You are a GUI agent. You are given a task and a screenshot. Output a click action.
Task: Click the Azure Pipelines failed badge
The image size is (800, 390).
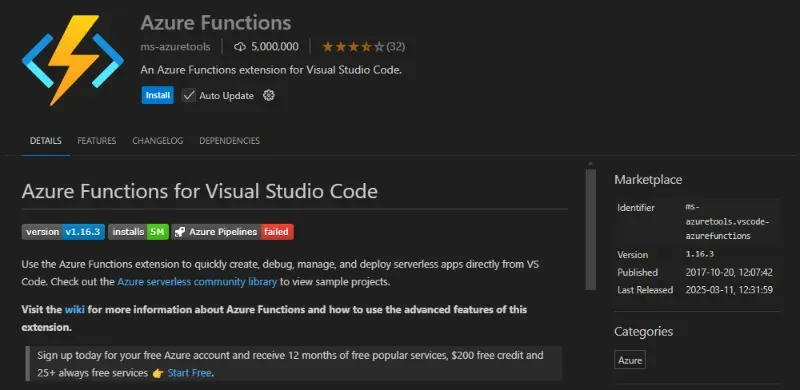click(x=233, y=232)
